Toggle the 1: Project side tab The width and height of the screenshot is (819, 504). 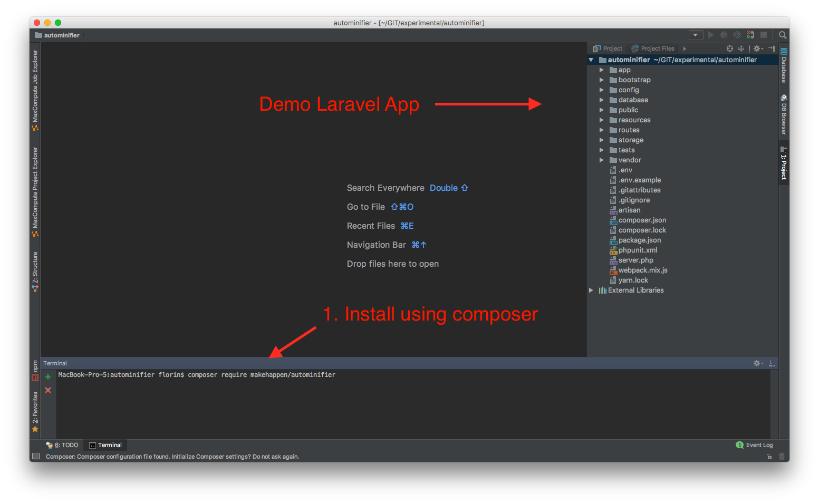point(784,163)
